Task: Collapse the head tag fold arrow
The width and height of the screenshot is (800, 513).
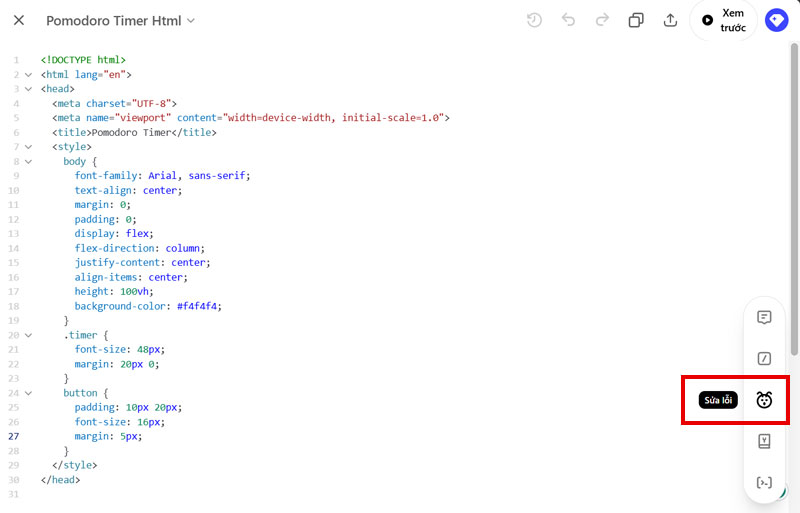Action: [28, 89]
